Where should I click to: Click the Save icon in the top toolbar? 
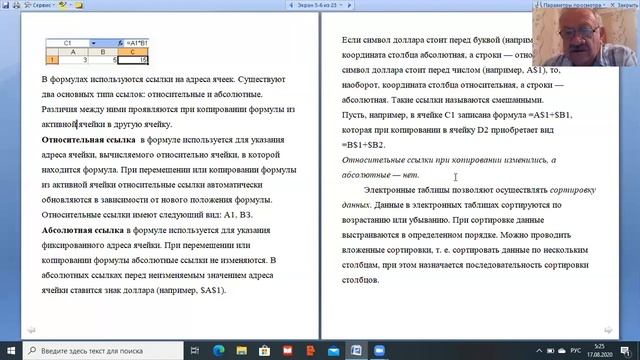pos(5,5)
